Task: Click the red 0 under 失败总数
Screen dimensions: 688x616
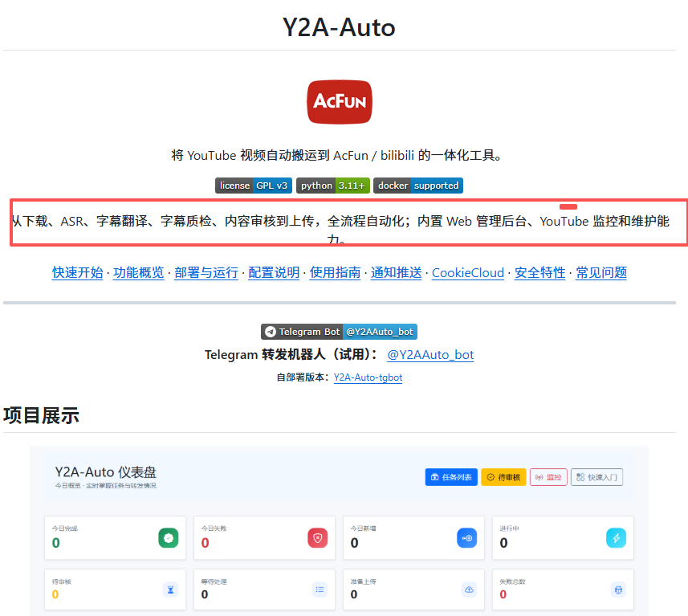Action: (x=503, y=594)
